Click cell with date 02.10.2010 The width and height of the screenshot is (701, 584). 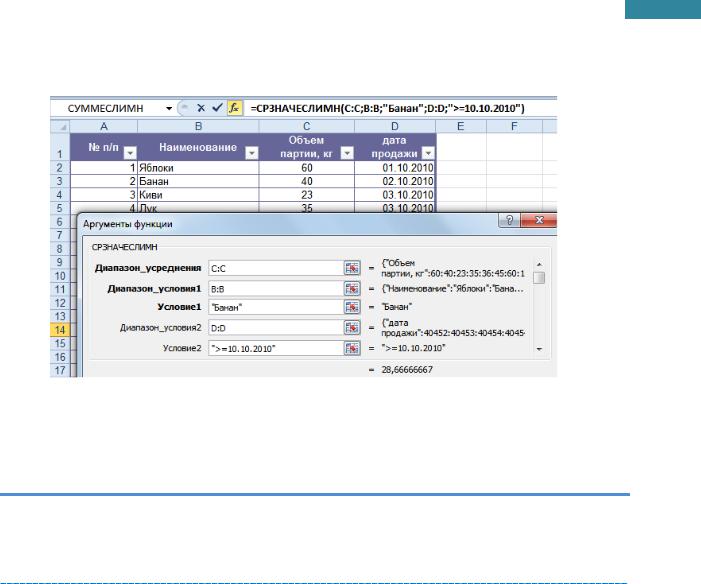[395, 181]
